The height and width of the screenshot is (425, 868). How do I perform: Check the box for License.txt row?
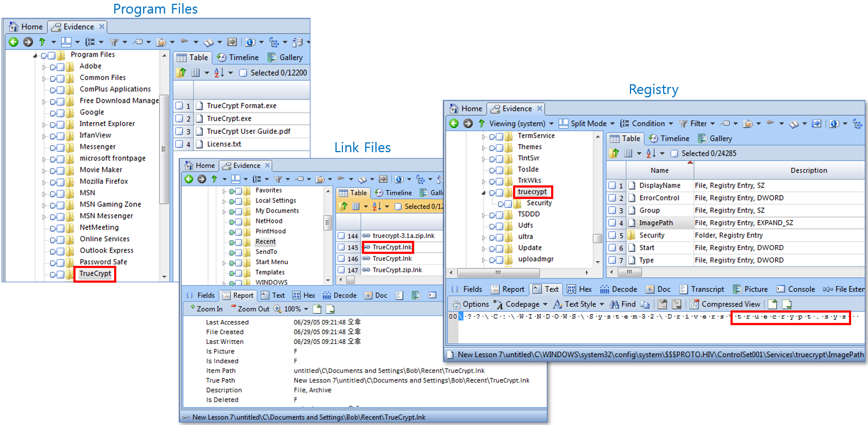(179, 144)
